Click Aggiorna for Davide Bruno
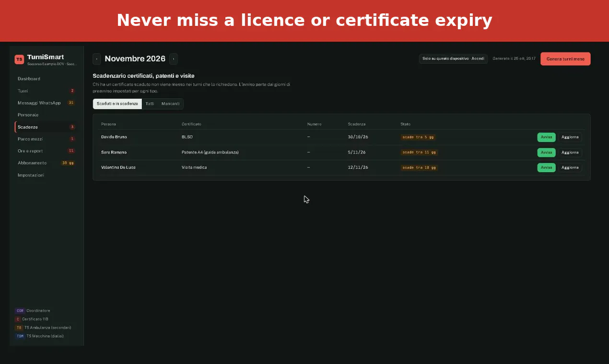The width and height of the screenshot is (609, 364). [570, 137]
